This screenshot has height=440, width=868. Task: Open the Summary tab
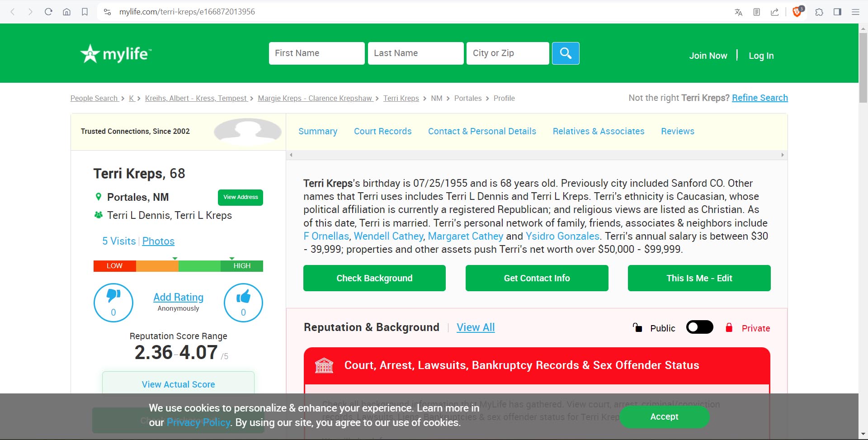[x=318, y=131]
